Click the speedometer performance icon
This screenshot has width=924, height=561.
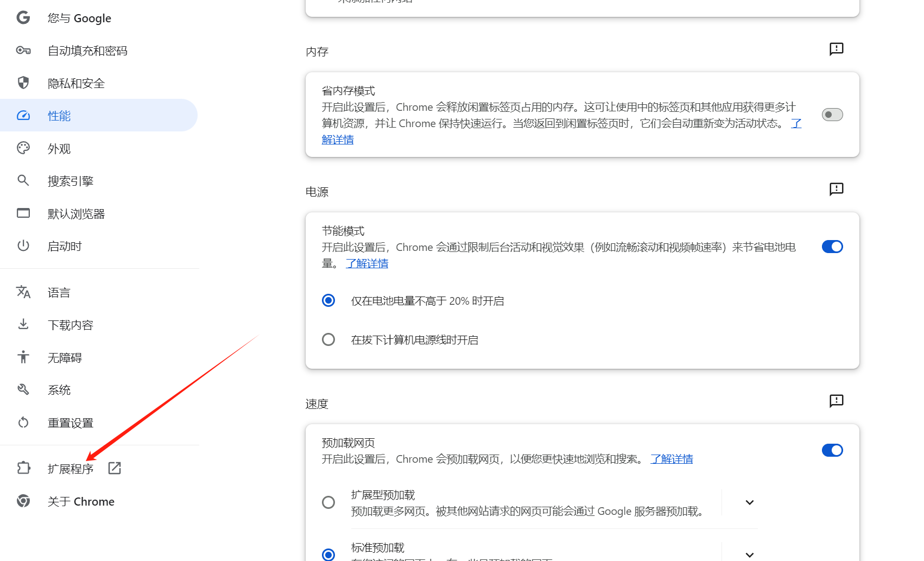point(23,115)
